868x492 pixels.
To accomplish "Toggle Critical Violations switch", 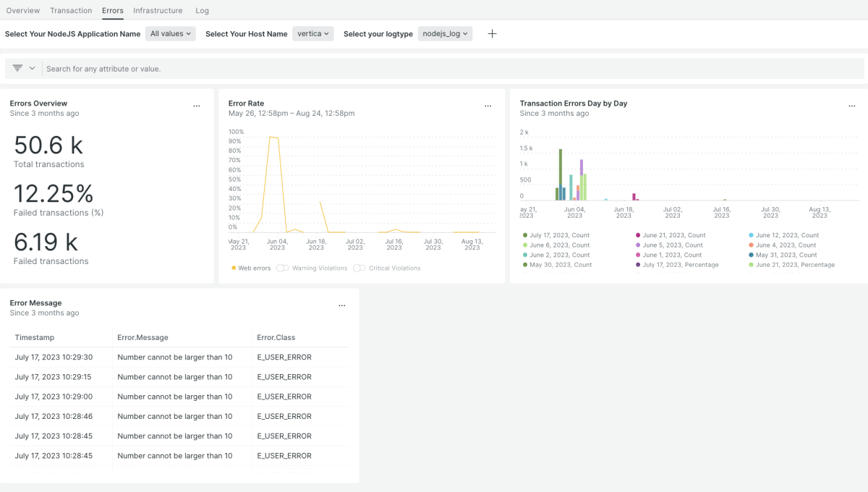I will 359,268.
